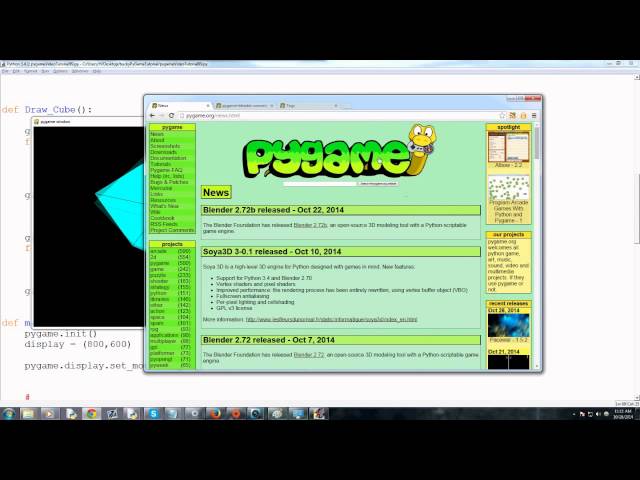Open the Blender 2.72 link in news
Image resolution: width=640 pixels, height=480 pixels.
point(309,355)
